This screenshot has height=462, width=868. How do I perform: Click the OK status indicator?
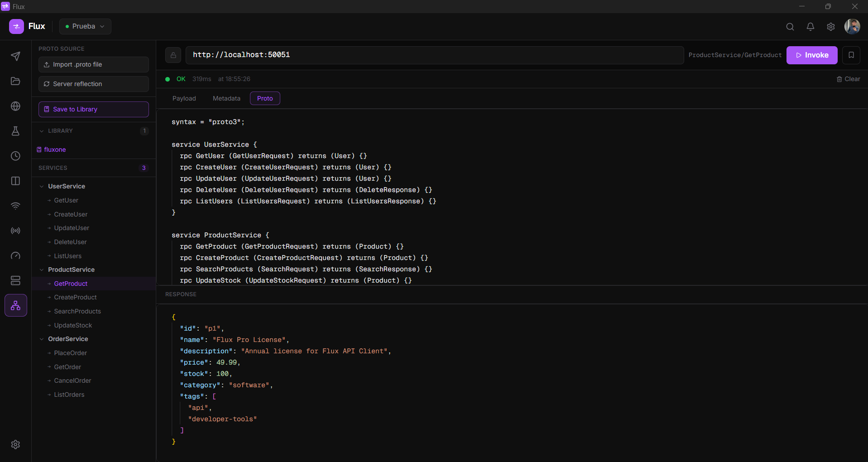(176, 79)
